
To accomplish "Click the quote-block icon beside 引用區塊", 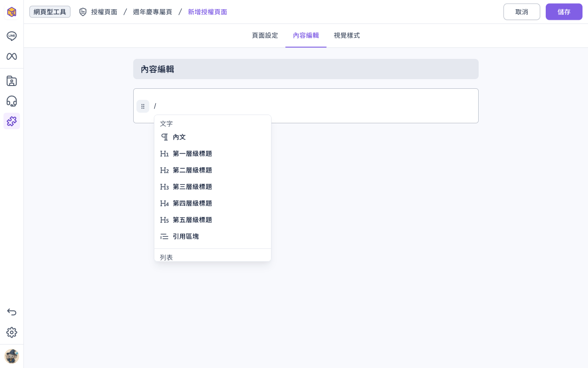I will tap(164, 236).
